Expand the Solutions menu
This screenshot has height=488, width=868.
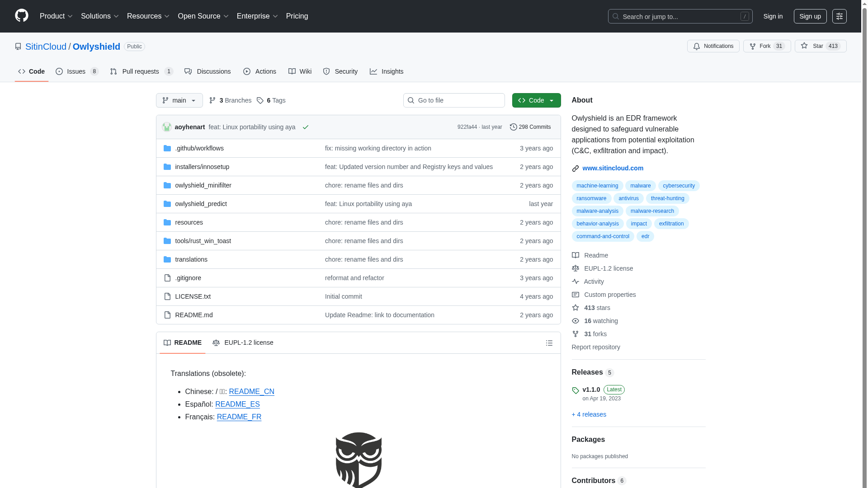point(99,16)
